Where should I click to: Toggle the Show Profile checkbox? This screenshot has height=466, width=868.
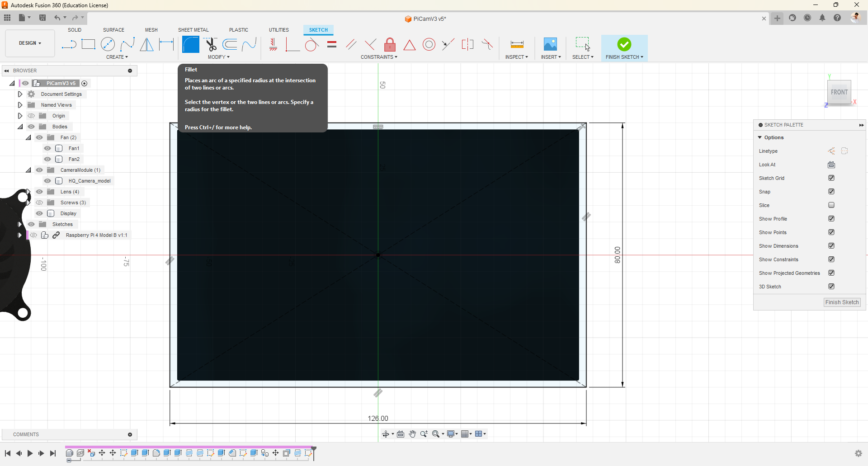click(x=831, y=219)
